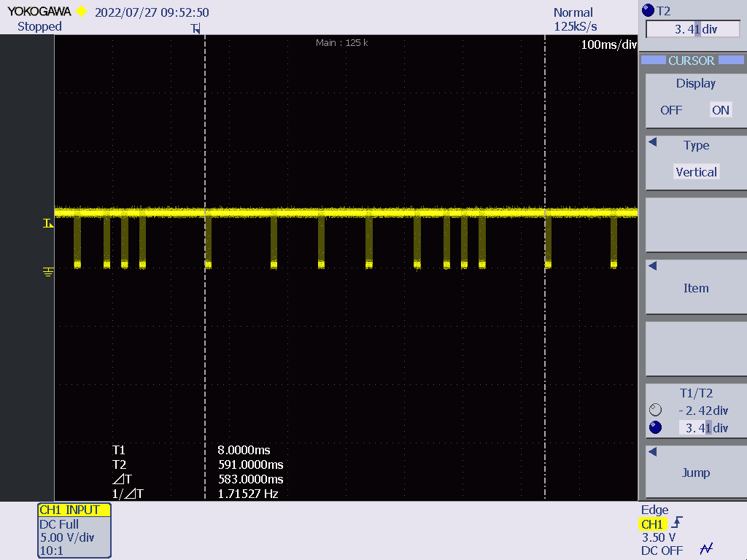This screenshot has height=560, width=747.
Task: Click the blue knob icon next to 3.41 div
Action: pyautogui.click(x=654, y=428)
